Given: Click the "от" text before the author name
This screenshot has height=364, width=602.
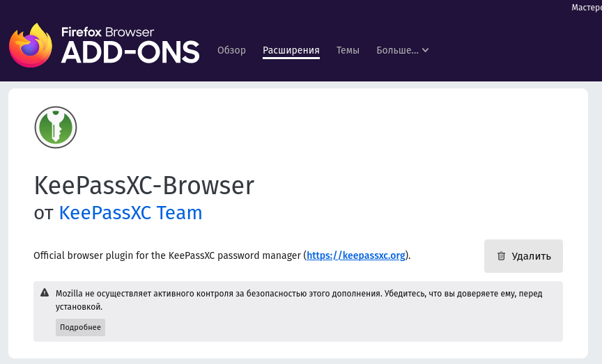Looking at the screenshot, I should point(43,213).
